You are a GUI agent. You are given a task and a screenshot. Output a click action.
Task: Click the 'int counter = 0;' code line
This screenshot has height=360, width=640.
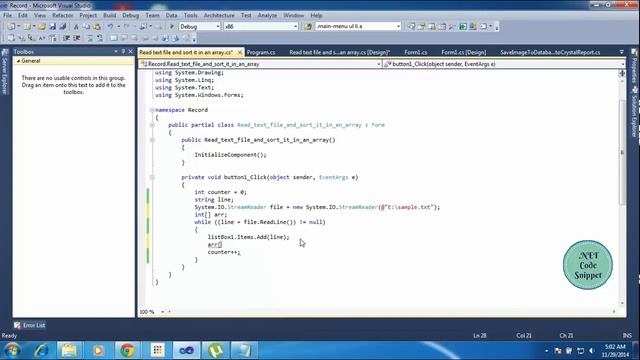[x=220, y=192]
